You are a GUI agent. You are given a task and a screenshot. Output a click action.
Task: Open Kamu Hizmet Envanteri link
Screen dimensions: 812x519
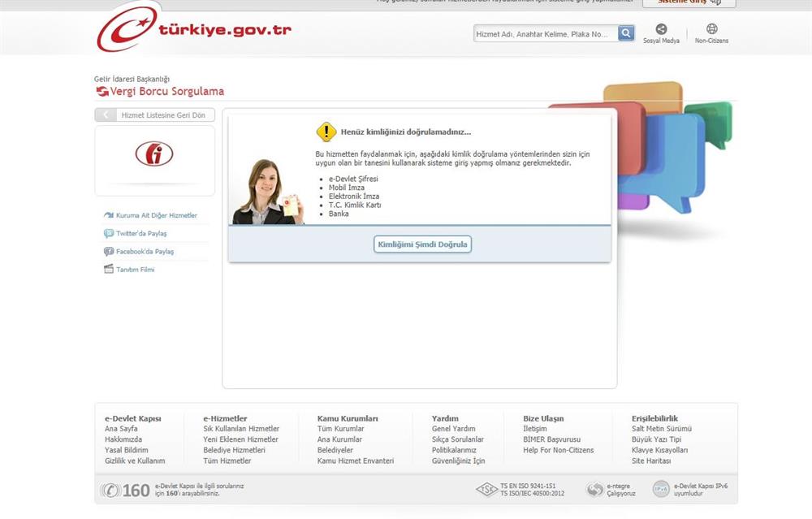pos(356,461)
